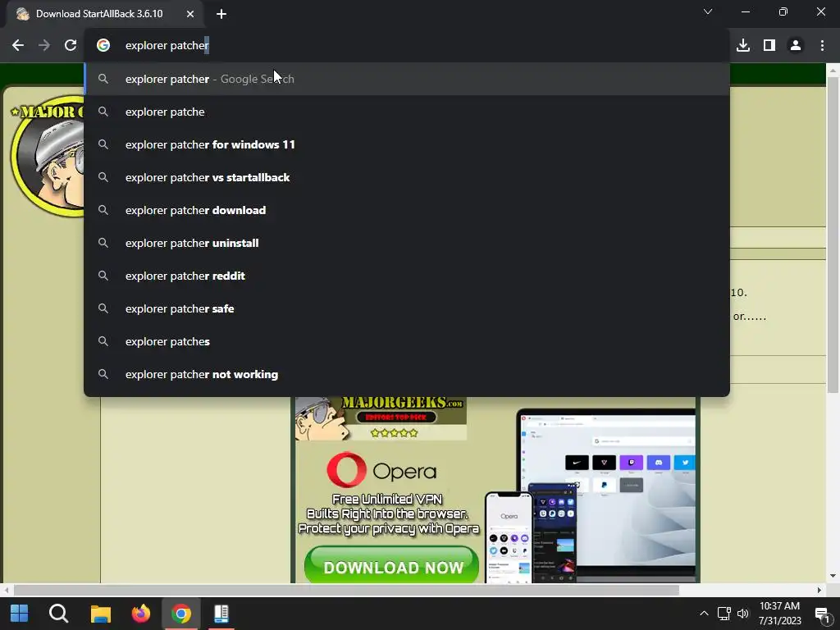Screen dimensions: 840x630
Task: Open the network status tray icon
Action: tap(724, 614)
